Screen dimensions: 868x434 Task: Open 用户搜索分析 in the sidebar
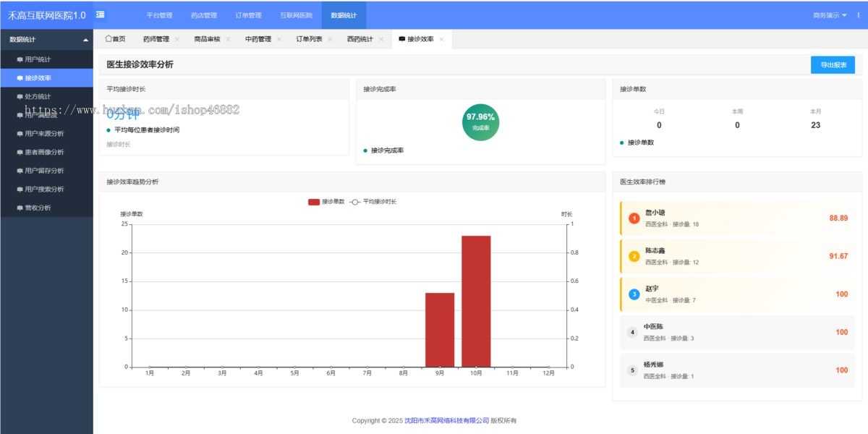point(46,190)
